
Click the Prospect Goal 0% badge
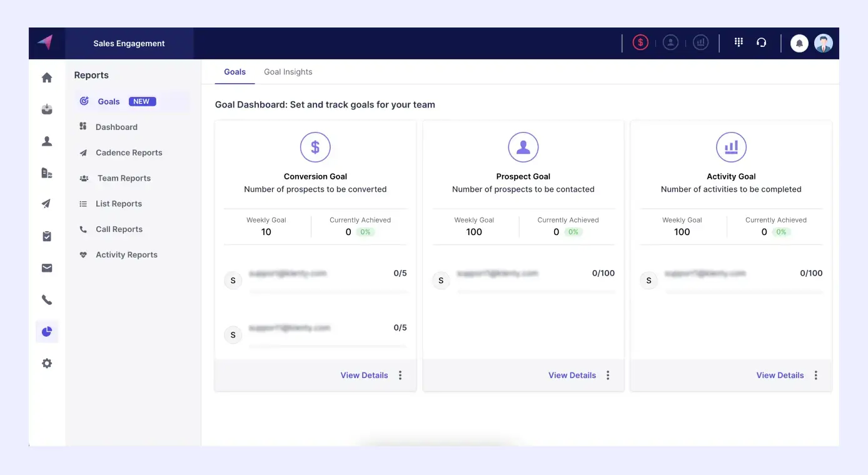573,232
